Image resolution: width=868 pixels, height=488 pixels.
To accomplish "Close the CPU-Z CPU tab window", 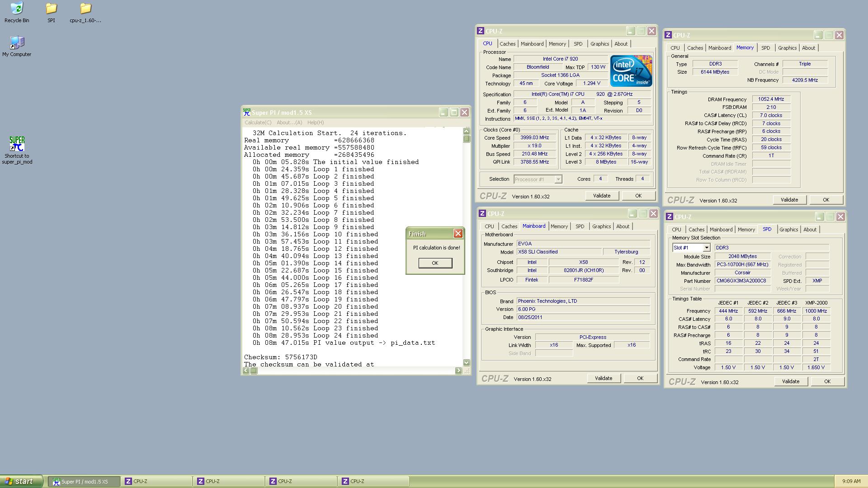I will [651, 31].
